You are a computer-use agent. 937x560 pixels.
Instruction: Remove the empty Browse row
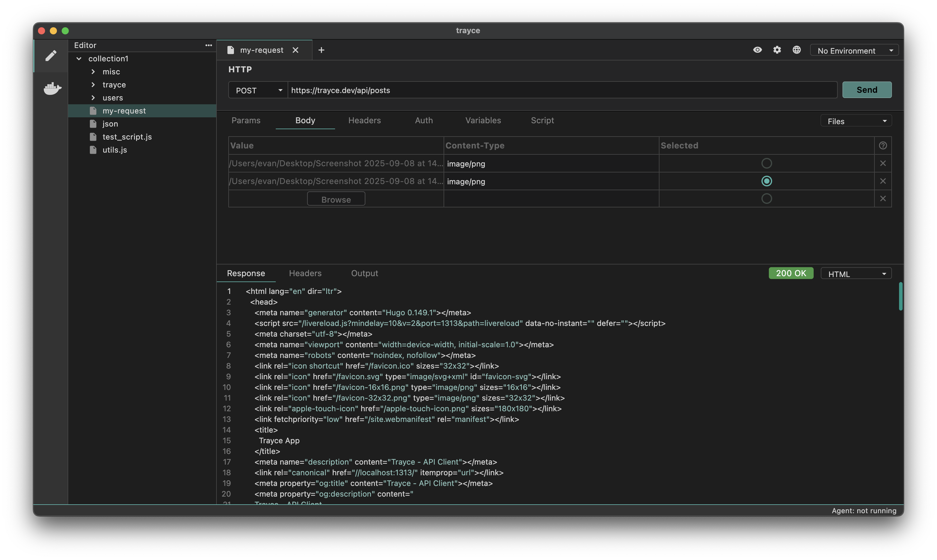tap(883, 199)
